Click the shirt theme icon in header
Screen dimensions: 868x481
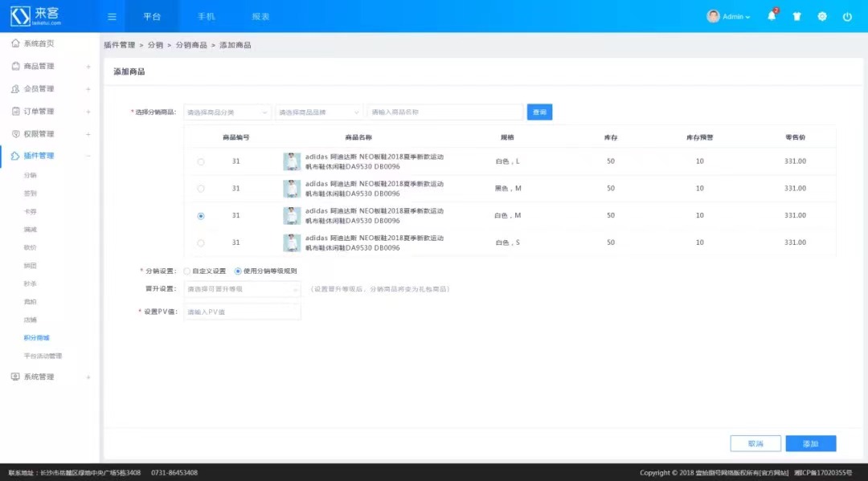[x=796, y=17]
